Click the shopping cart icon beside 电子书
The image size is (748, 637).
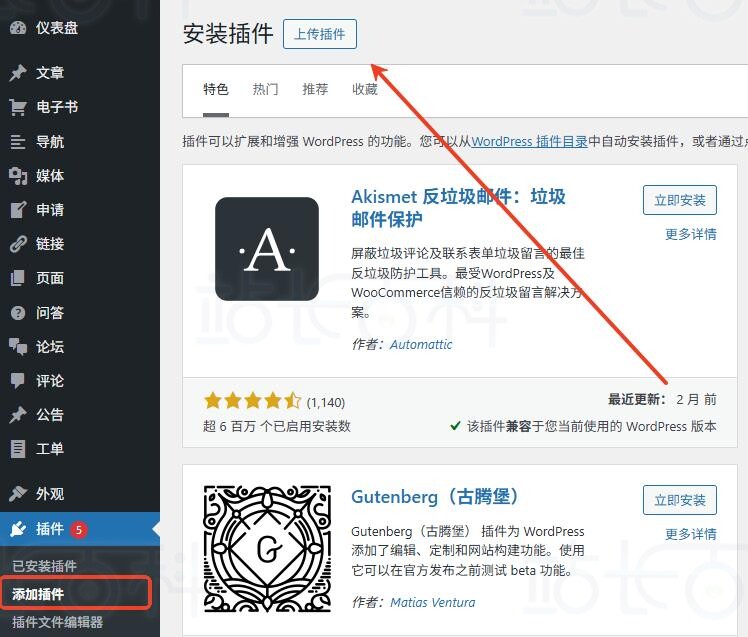point(18,107)
